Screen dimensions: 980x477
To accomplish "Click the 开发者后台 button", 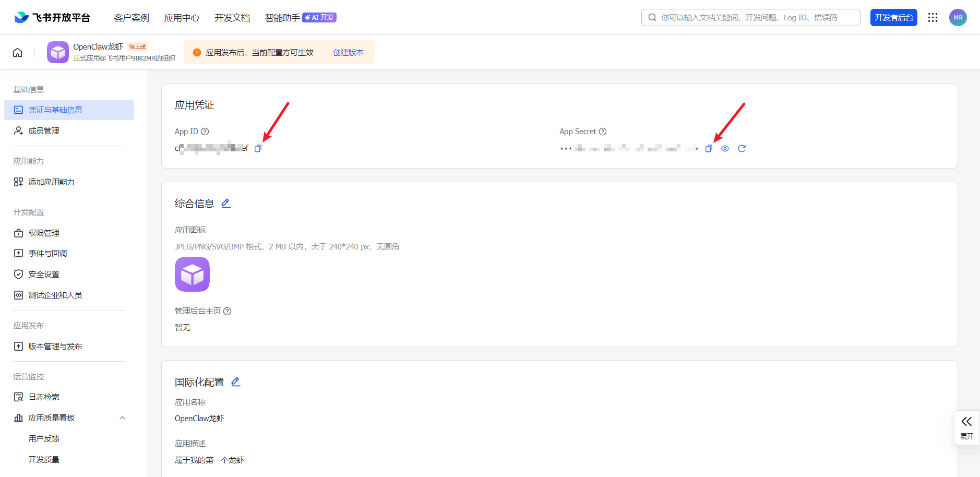I will click(893, 18).
